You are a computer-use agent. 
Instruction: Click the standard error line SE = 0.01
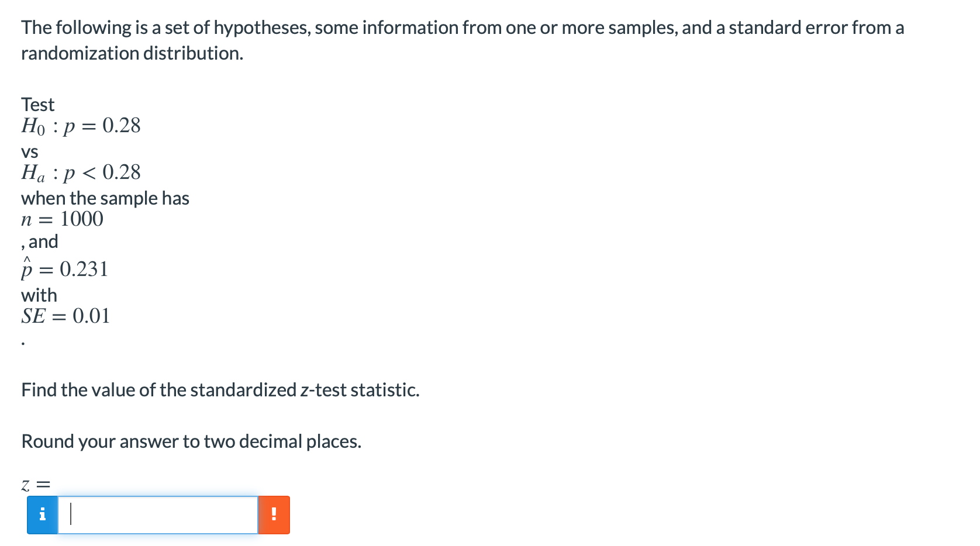tap(65, 316)
